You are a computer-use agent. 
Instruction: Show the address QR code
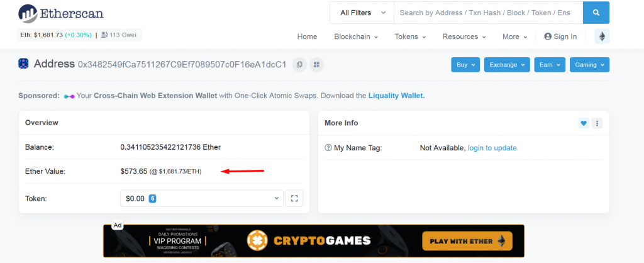[316, 64]
